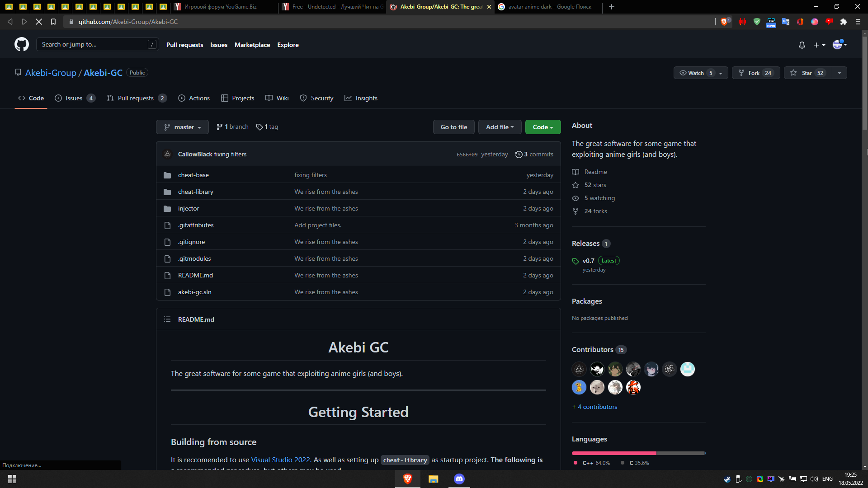Open the 5 watching link
This screenshot has width=868, height=488.
pyautogui.click(x=594, y=198)
